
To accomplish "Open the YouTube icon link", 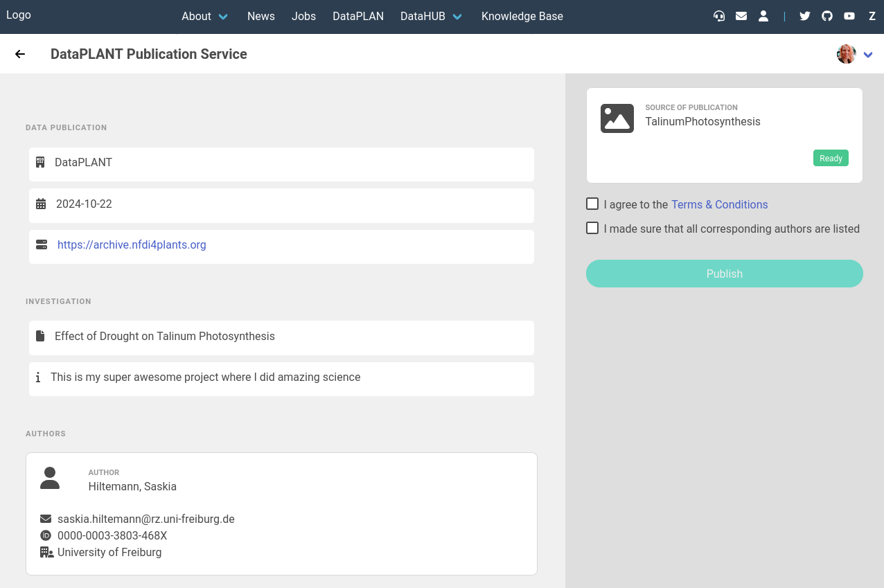I will point(849,16).
